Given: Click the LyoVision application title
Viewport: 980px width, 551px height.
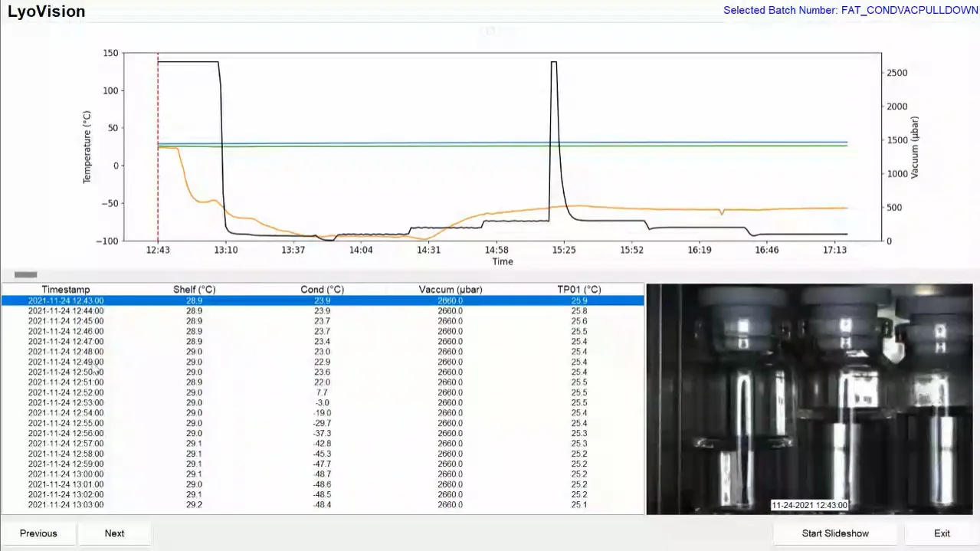Looking at the screenshot, I should click(x=46, y=11).
